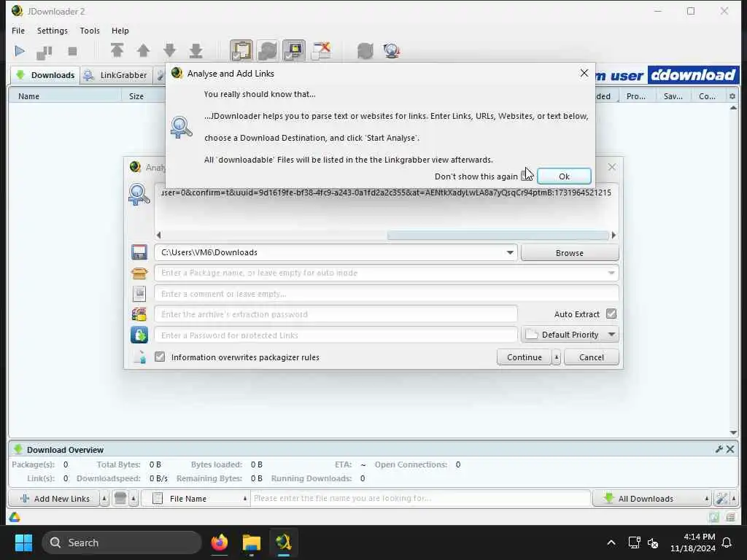Click the green lock link password icon
The height and width of the screenshot is (560, 747).
click(139, 335)
